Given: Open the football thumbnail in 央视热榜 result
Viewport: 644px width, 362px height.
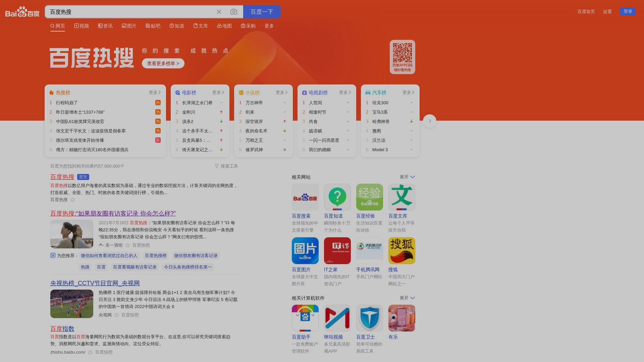Looking at the screenshot, I should click(72, 304).
